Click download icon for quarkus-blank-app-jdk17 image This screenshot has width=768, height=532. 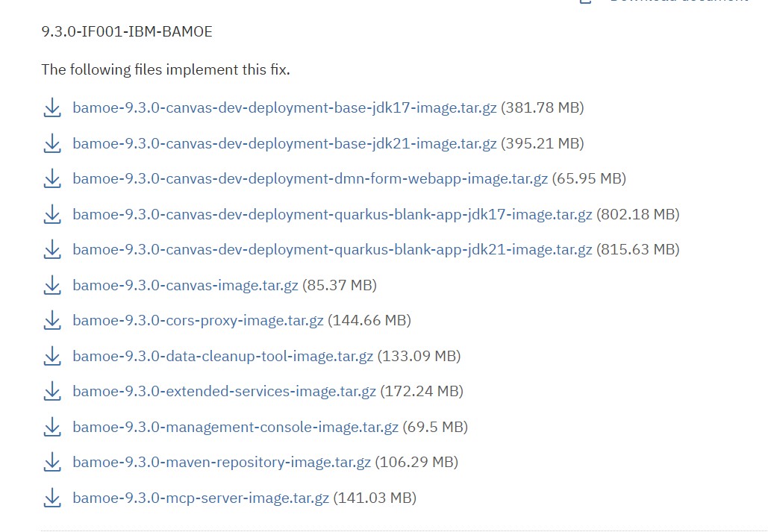click(x=52, y=215)
